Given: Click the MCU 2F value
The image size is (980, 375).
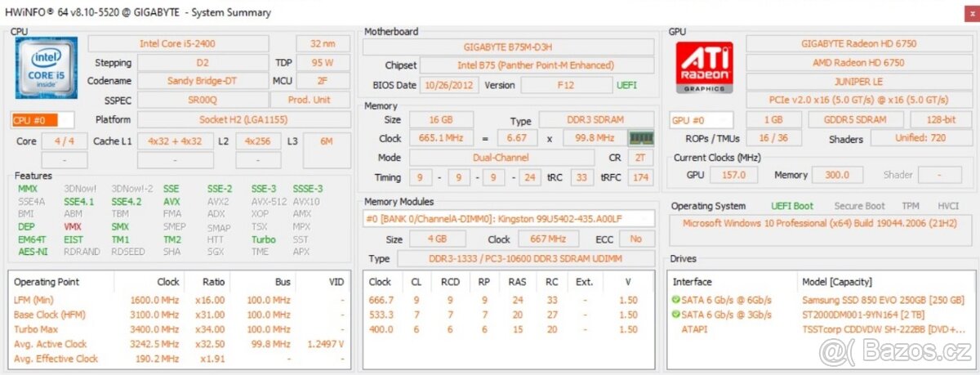Looking at the screenshot, I should click(x=322, y=81).
